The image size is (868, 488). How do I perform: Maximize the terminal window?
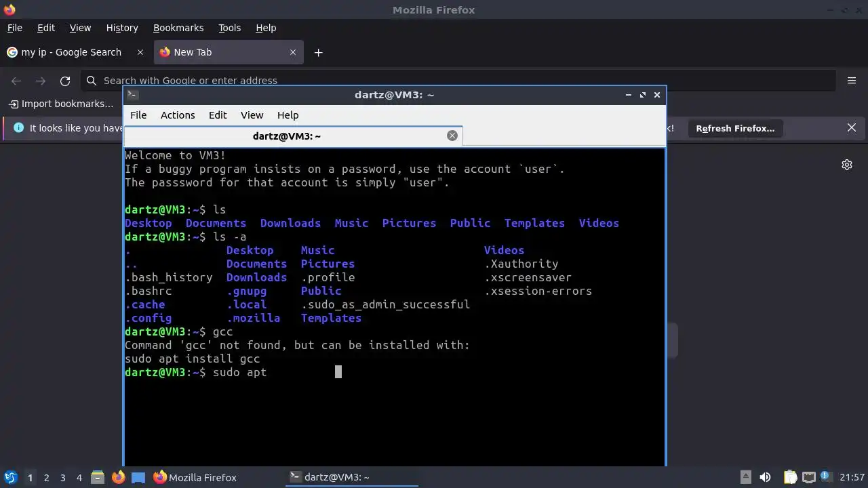[643, 95]
